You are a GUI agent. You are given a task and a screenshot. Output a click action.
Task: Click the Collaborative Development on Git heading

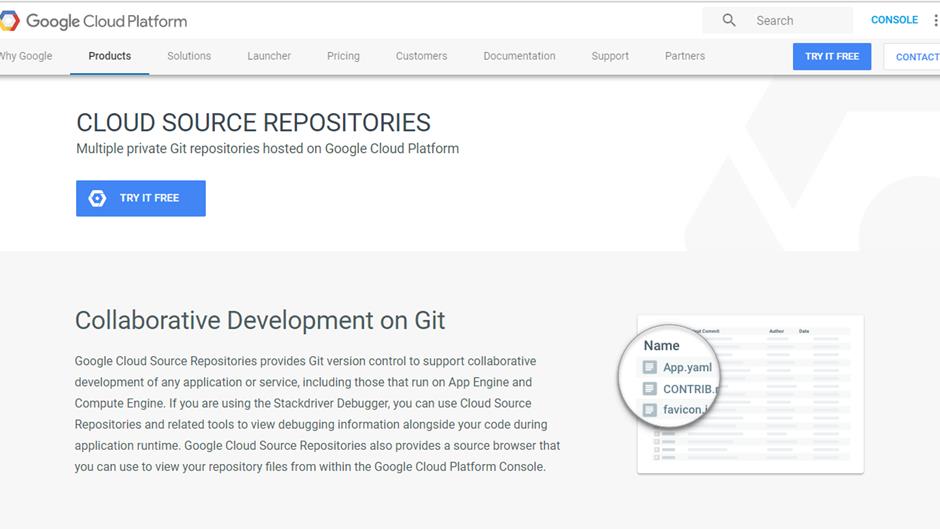[x=260, y=320]
